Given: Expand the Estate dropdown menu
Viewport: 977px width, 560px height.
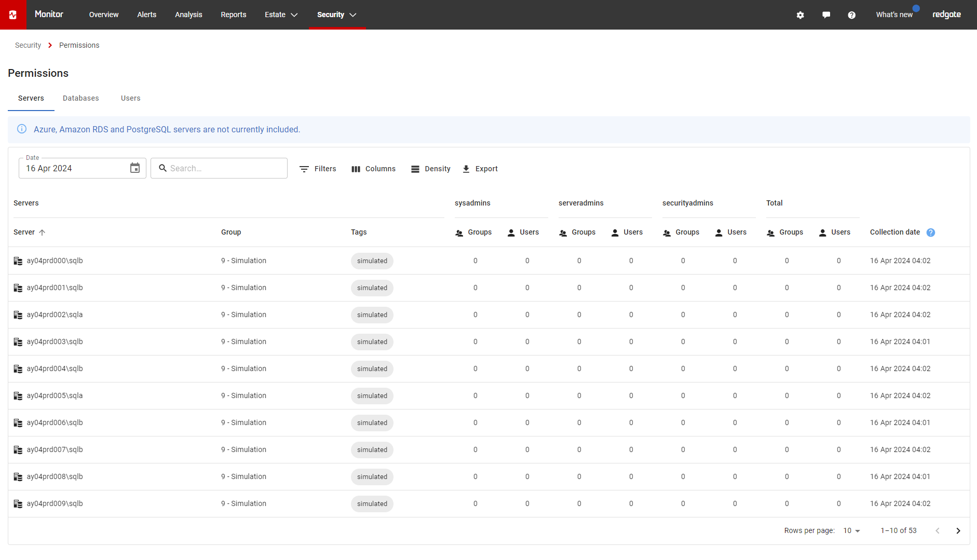Looking at the screenshot, I should (281, 15).
